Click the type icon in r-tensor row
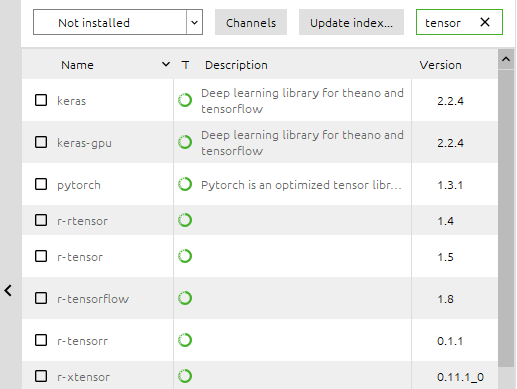 pyautogui.click(x=185, y=256)
